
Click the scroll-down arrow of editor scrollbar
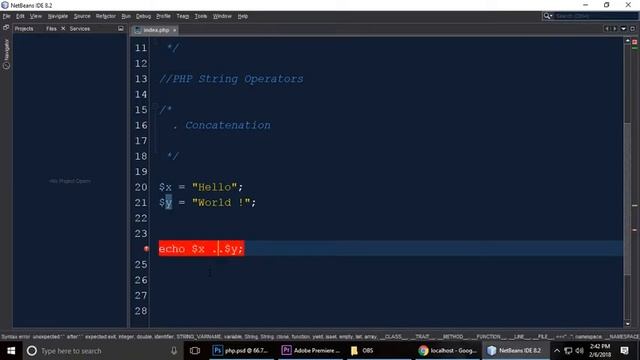pyautogui.click(x=628, y=324)
